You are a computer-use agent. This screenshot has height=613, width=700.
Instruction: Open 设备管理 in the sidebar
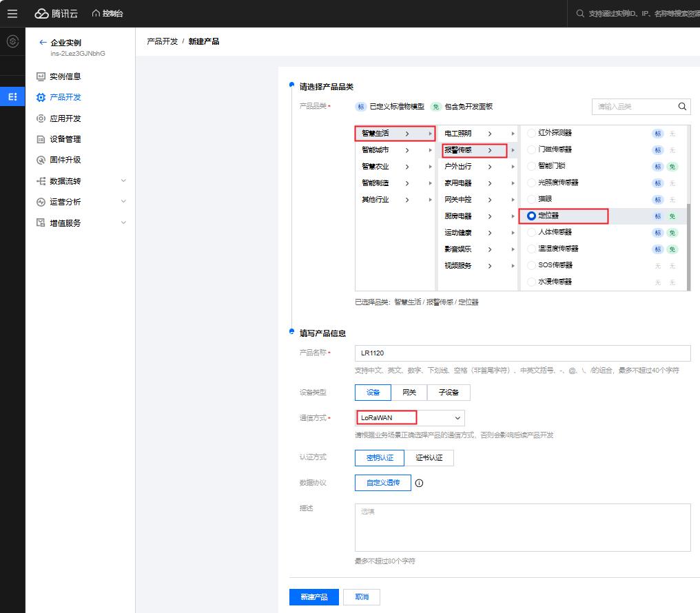(65, 139)
